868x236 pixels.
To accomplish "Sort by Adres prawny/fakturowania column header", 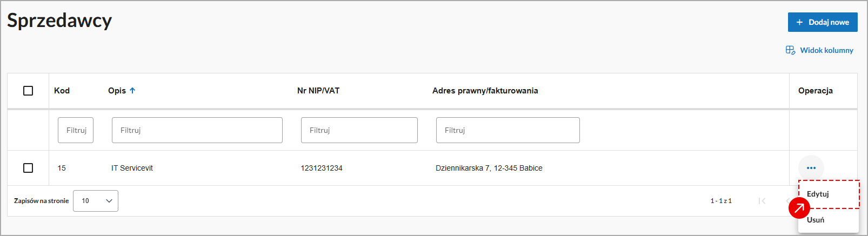I will coord(485,91).
